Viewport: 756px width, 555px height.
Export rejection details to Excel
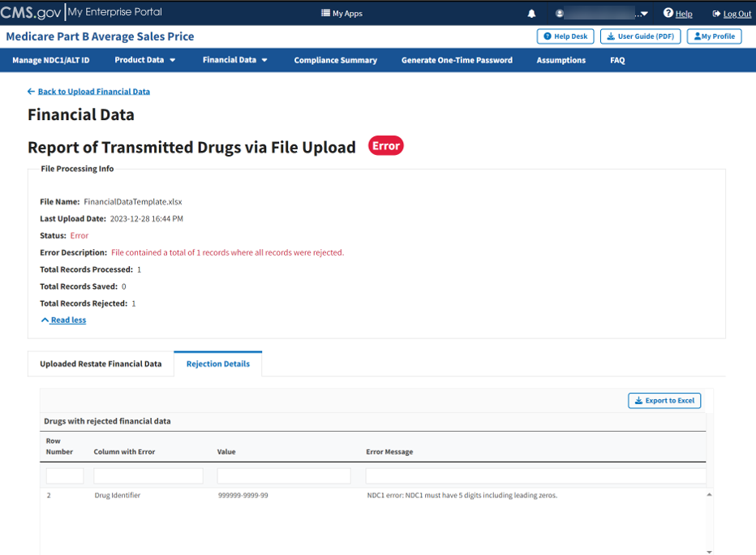664,401
